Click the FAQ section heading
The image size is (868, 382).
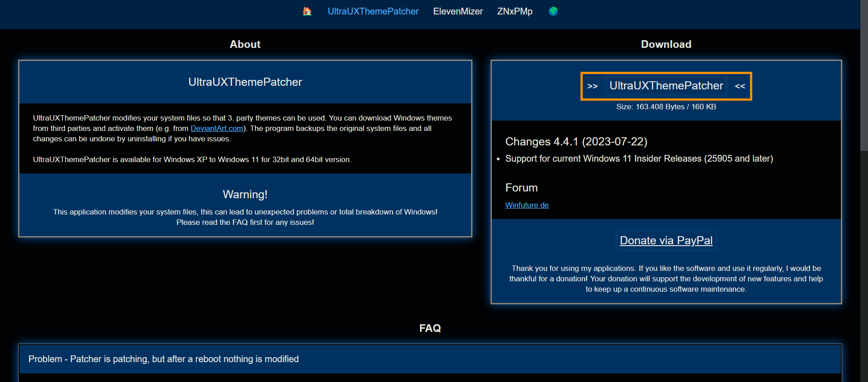pos(430,328)
